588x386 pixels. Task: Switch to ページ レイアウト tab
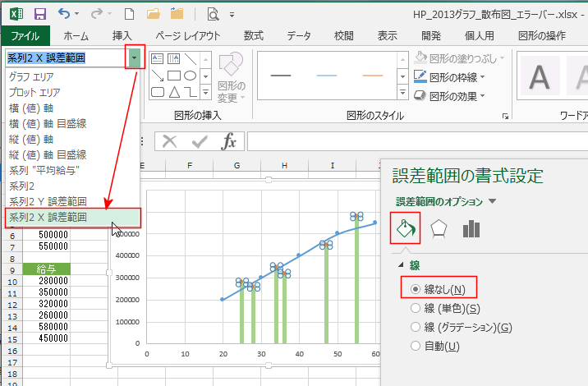187,36
